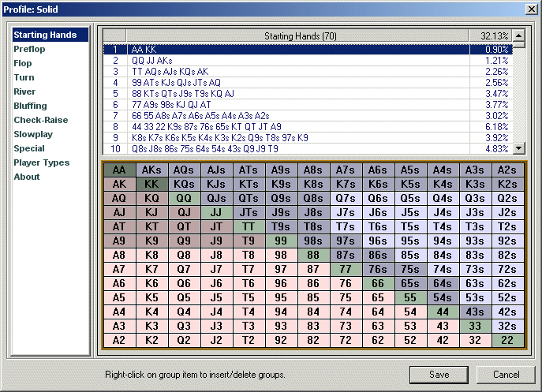Select group 4 row starting with 99 ATs
Screen dimensions: 542x392
308,83
